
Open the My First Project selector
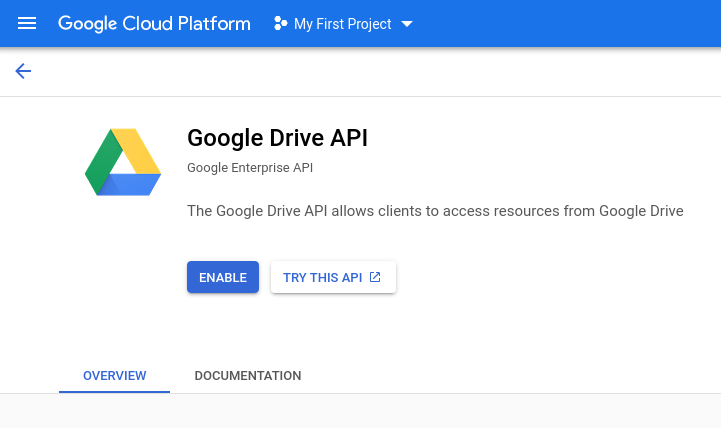point(342,24)
